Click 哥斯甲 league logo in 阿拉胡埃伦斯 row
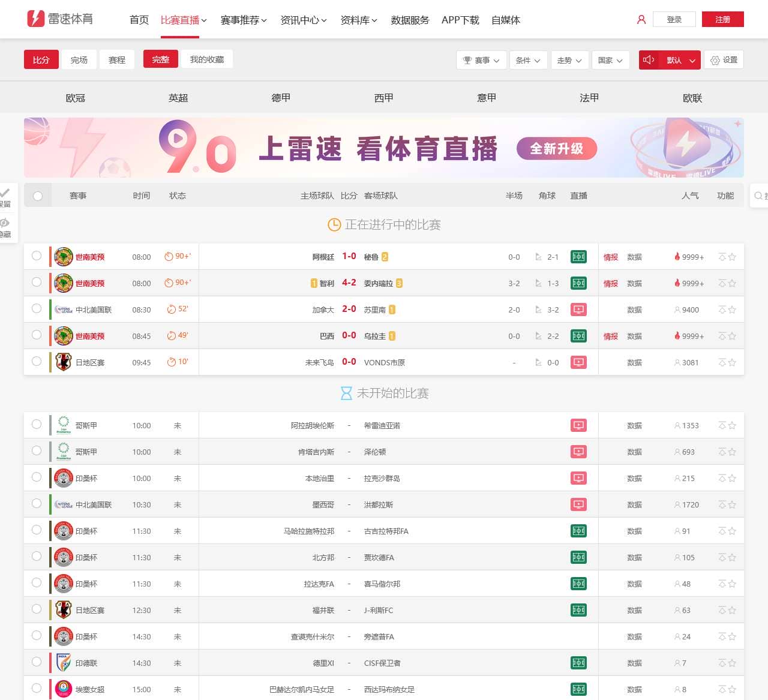Image resolution: width=768 pixels, height=700 pixels. pos(64,425)
